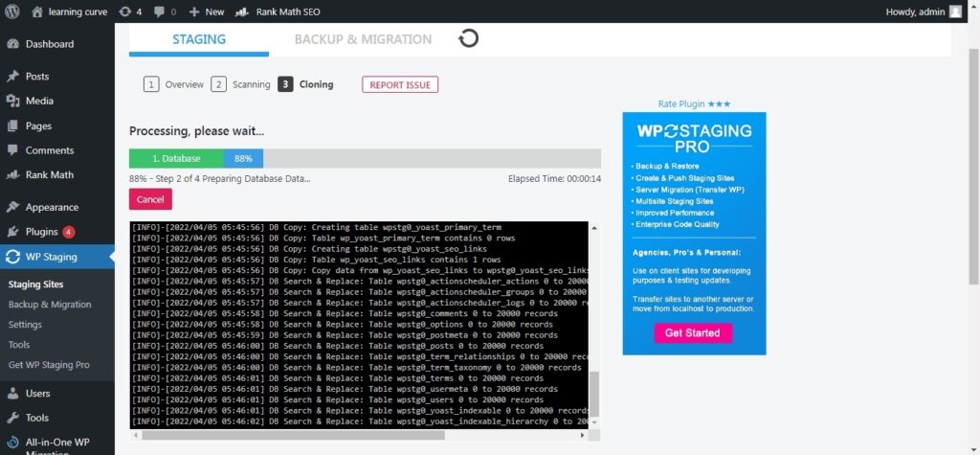Click Howdy, admin account link
Screen dimensions: 980x455
915,11
